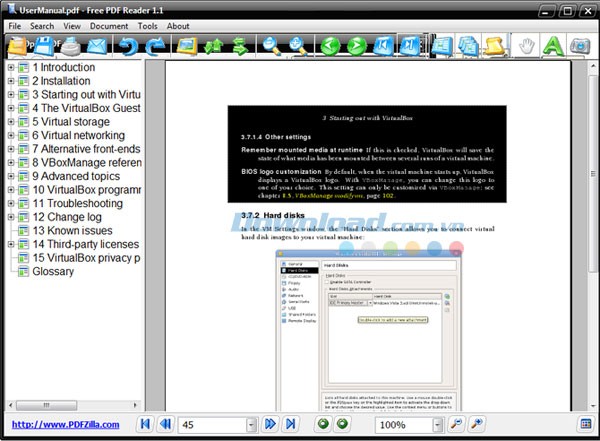This screenshot has height=441, width=600.
Task: Open the View menu
Action: tap(72, 26)
